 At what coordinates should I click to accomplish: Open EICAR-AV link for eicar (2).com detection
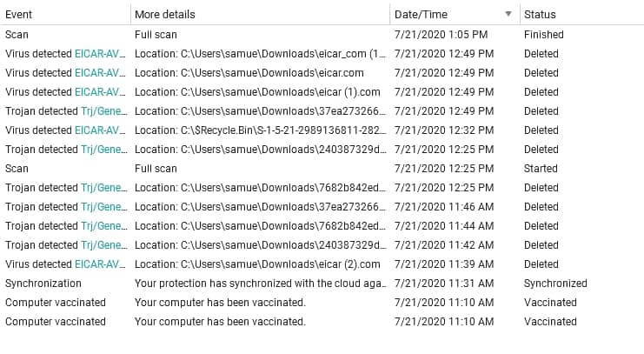coord(100,264)
